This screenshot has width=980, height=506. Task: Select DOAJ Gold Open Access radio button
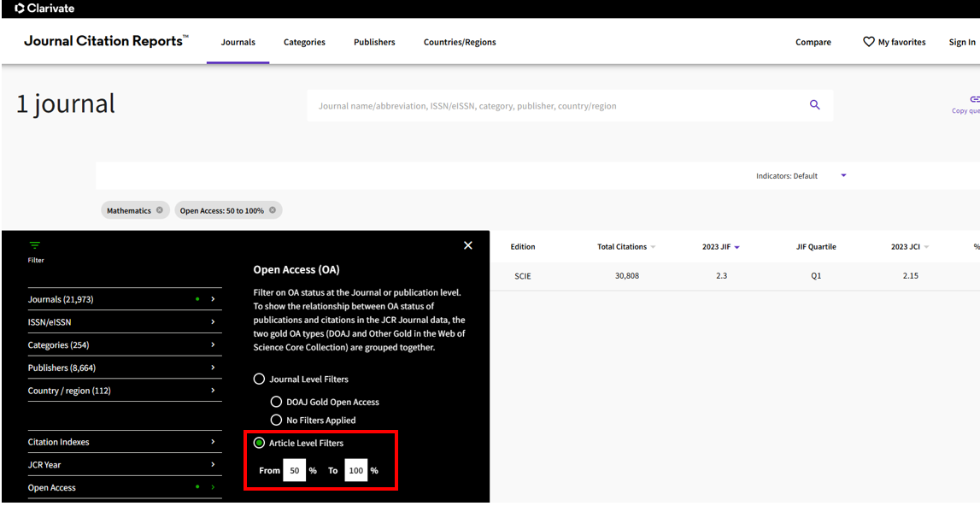[x=276, y=402]
